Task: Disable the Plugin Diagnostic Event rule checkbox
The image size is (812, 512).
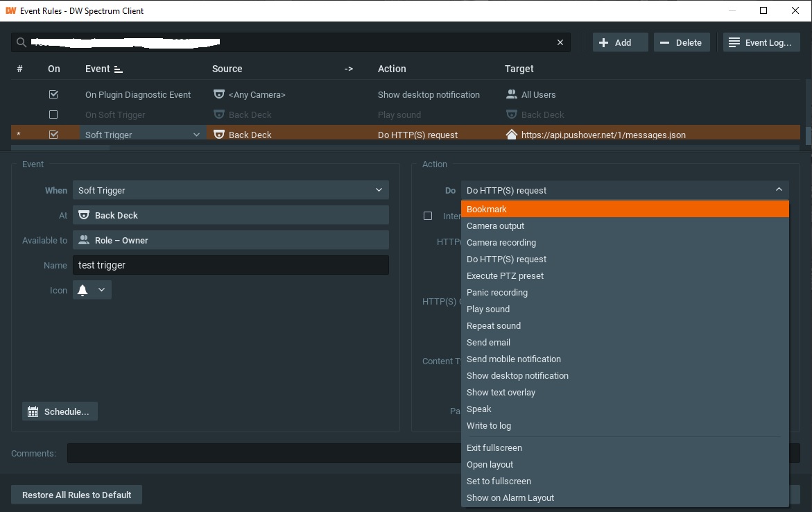Action: pyautogui.click(x=53, y=94)
